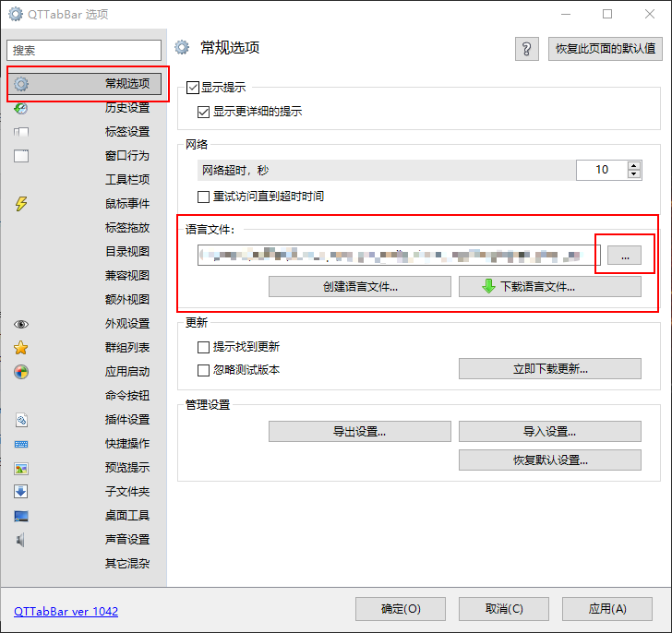
Task: Decrease network timeout with down arrow
Action: click(634, 174)
